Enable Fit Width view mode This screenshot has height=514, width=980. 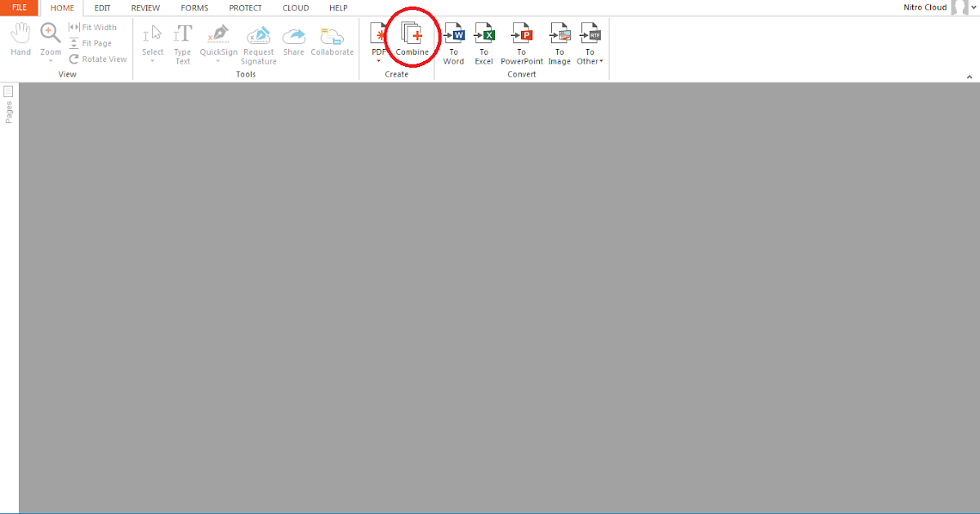98,27
